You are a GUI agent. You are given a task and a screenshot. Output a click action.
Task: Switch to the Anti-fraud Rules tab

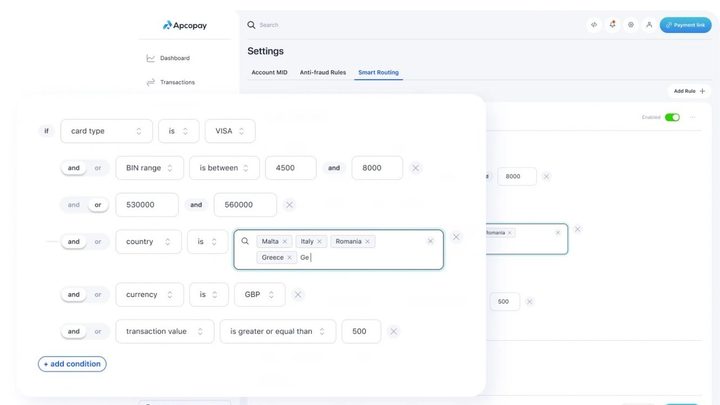323,72
